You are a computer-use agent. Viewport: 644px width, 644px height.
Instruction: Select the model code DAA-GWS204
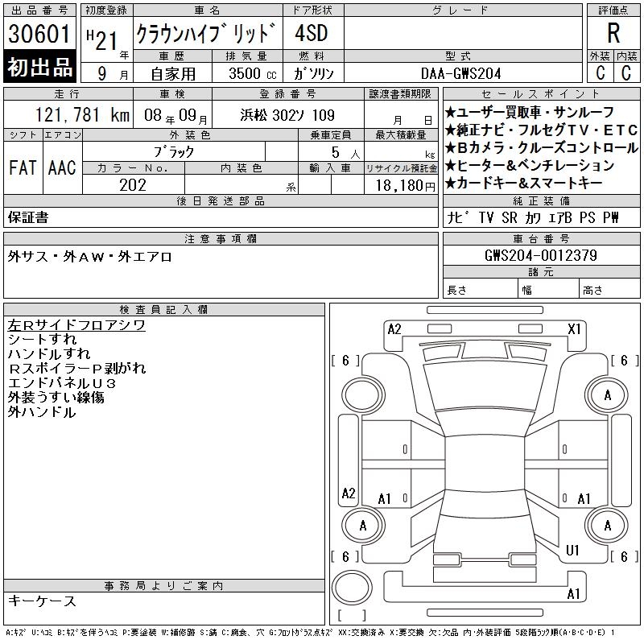pos(460,73)
